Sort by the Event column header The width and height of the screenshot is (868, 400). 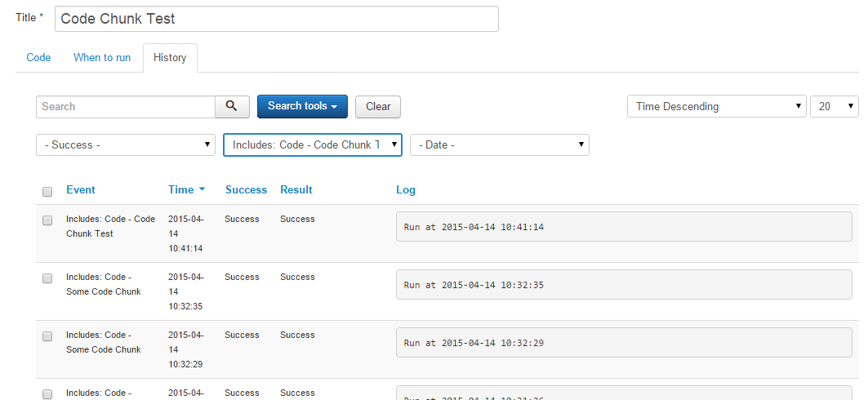click(81, 189)
